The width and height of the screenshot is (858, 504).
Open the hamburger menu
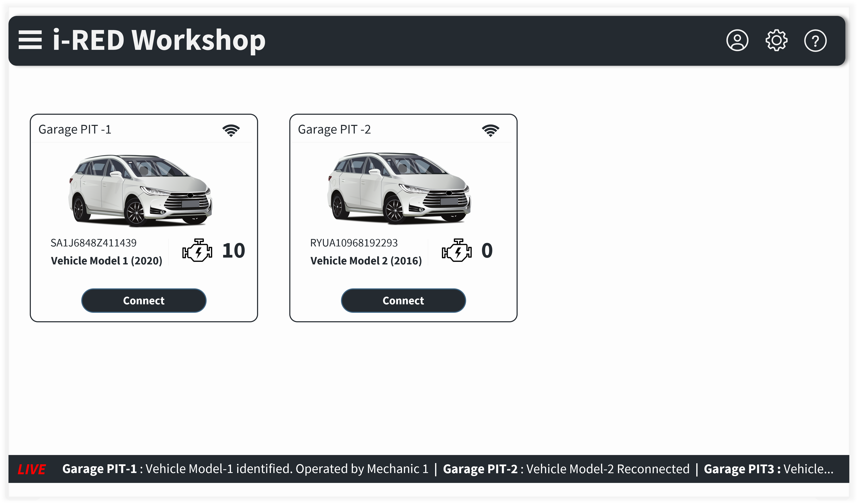pos(30,40)
